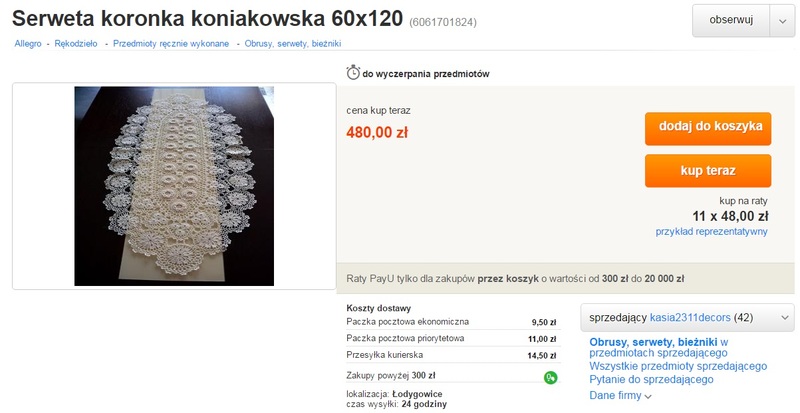The image size is (800, 413).
Task: Expand the Dane firmy section
Action: coord(620,395)
